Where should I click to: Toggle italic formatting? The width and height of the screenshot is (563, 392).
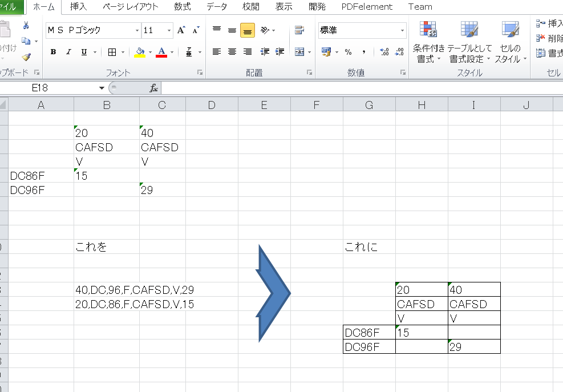pyautogui.click(x=68, y=52)
